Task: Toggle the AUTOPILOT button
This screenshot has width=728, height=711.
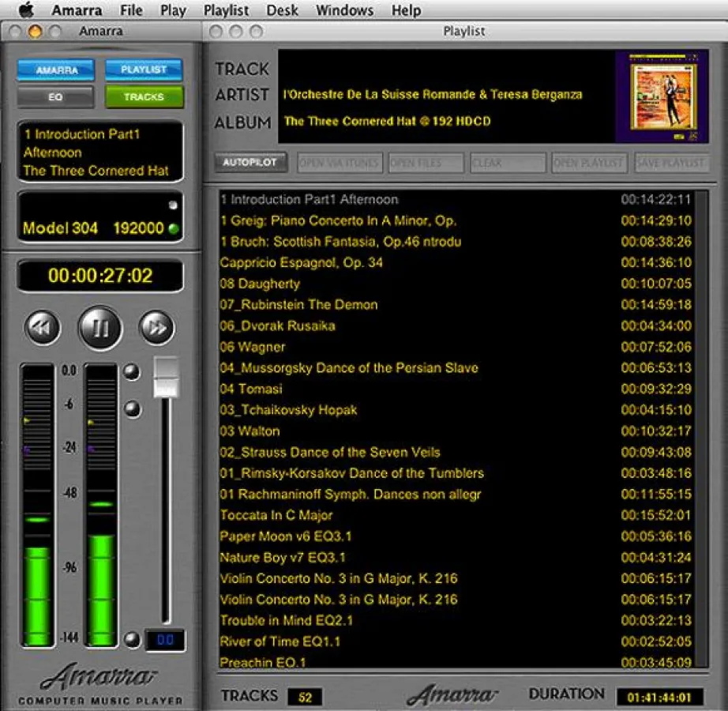Action: 250,163
